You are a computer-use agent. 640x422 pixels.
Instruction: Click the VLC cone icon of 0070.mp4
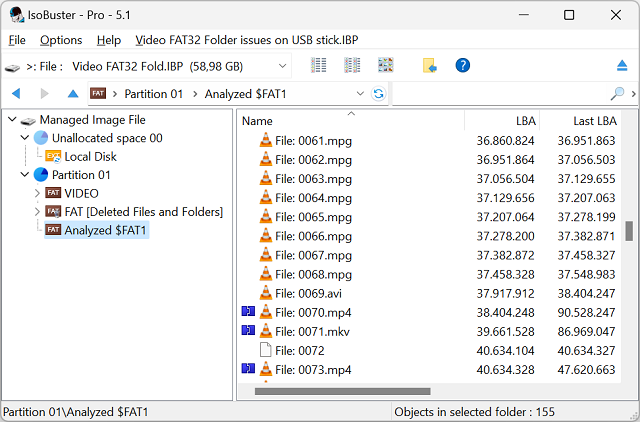tap(265, 312)
